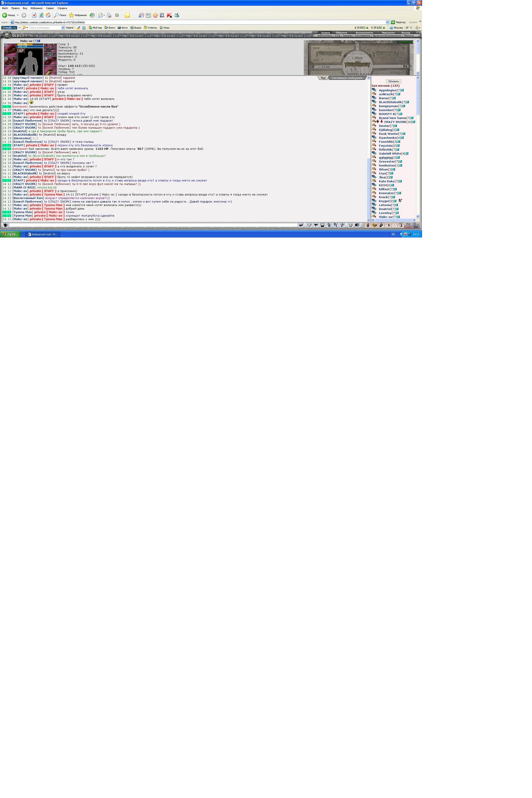Click the orange @ Mail.ru agent icon
This screenshot has height=798, width=532.
click(x=155, y=15)
